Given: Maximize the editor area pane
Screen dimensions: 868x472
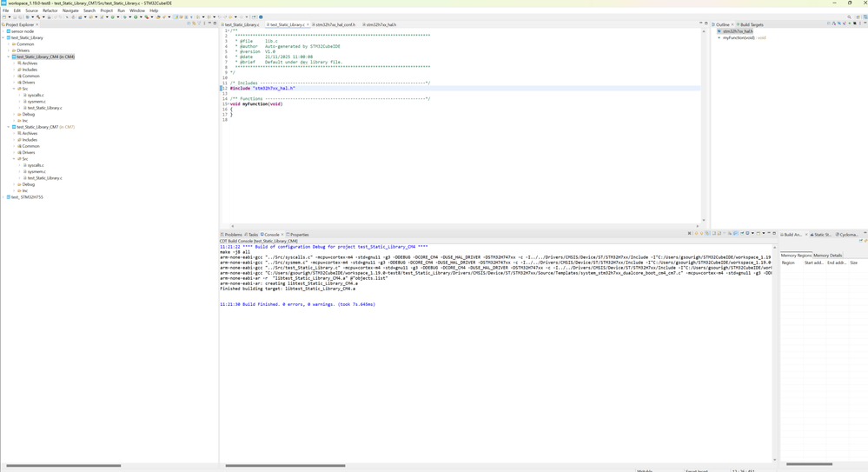Looking at the screenshot, I should point(706,23).
